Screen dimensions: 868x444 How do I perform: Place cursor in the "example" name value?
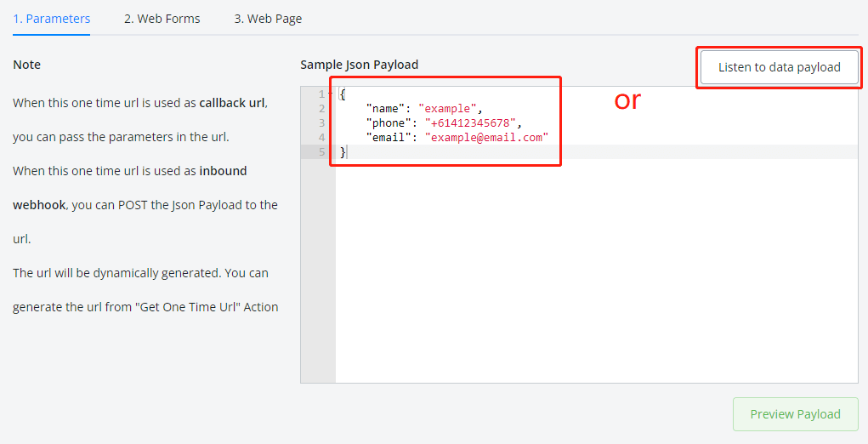(x=449, y=109)
